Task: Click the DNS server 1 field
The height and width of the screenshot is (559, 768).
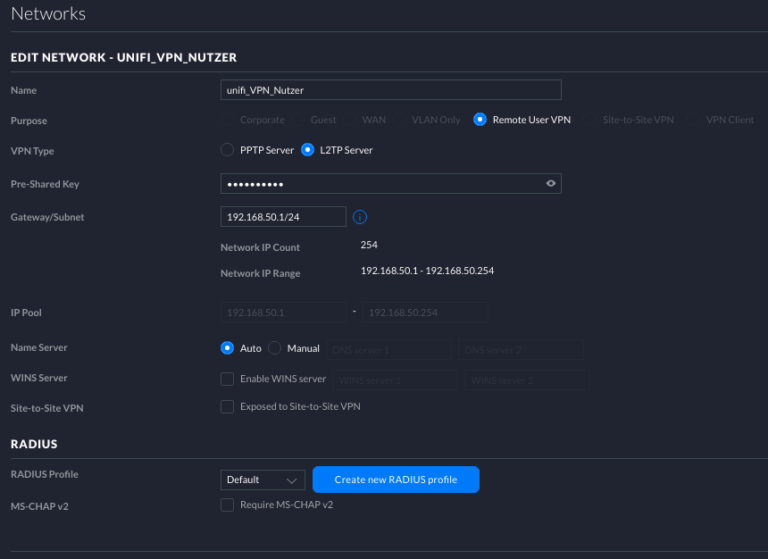Action: [x=389, y=350]
